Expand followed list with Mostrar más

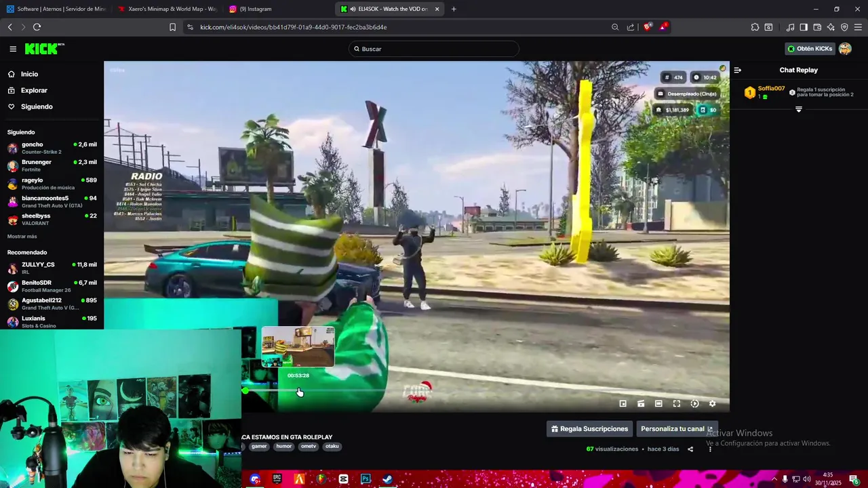pyautogui.click(x=22, y=237)
